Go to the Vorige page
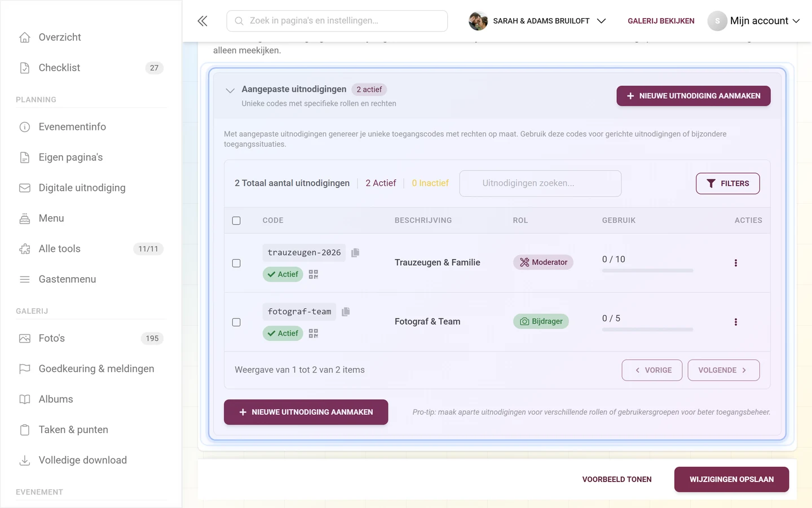812x508 pixels. point(652,370)
